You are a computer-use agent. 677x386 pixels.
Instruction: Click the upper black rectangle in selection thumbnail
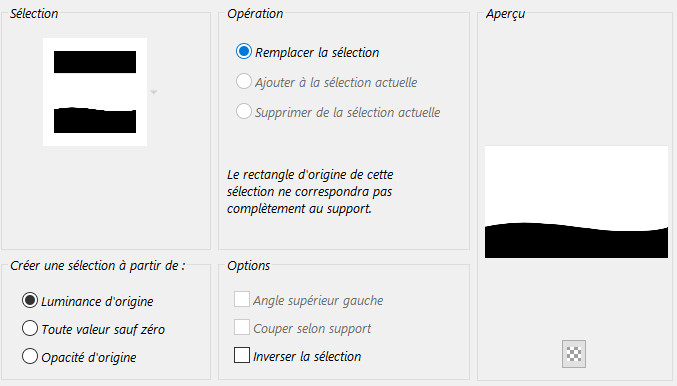(95, 62)
